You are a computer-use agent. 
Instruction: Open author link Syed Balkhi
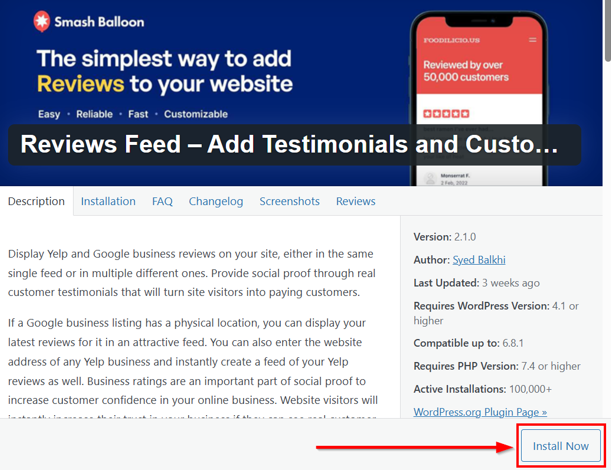click(479, 260)
